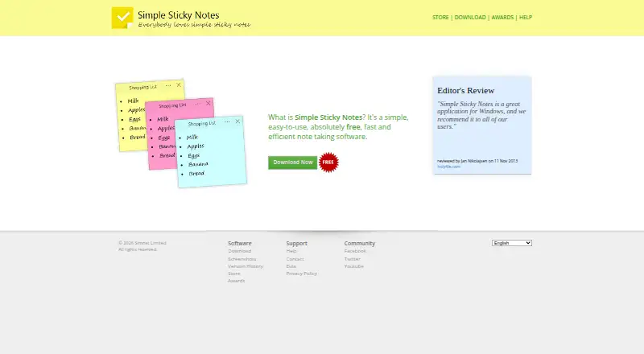Click the three-dots menu on the blue note
The width and height of the screenshot is (644, 354).
(x=227, y=122)
